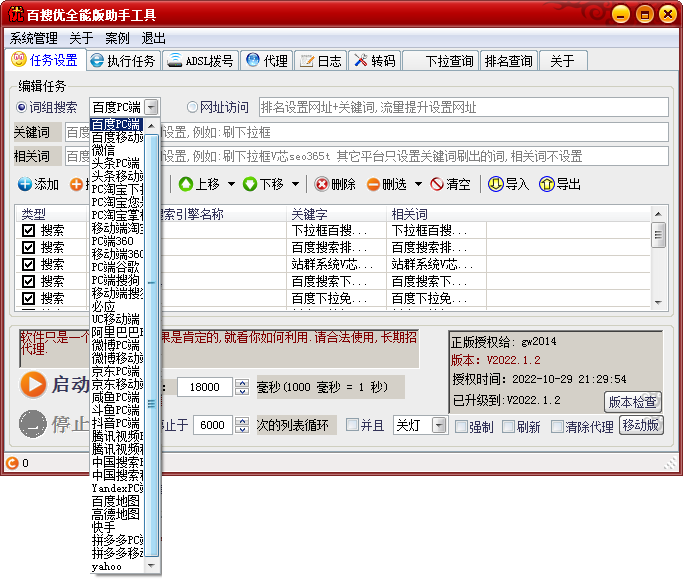Choose 百度地图 in the dropdown list

117,501
